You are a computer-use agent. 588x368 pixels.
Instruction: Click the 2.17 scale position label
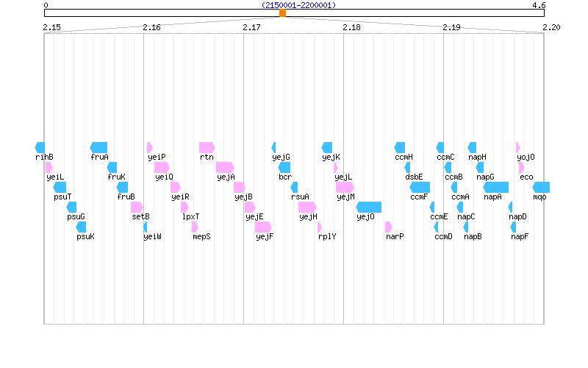[251, 27]
